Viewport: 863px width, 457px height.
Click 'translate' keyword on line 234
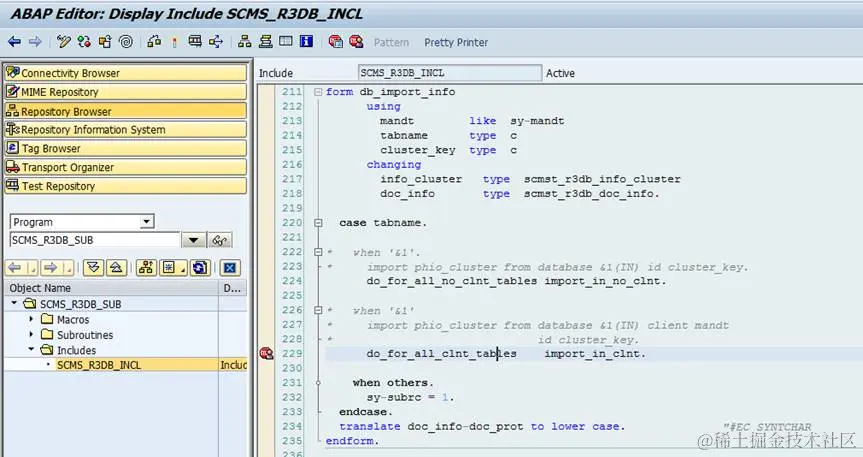click(369, 427)
